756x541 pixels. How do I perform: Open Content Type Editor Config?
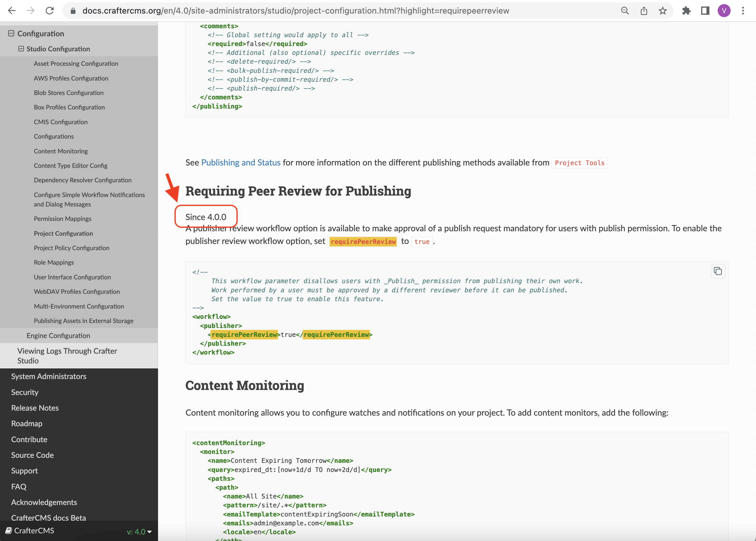(x=70, y=165)
